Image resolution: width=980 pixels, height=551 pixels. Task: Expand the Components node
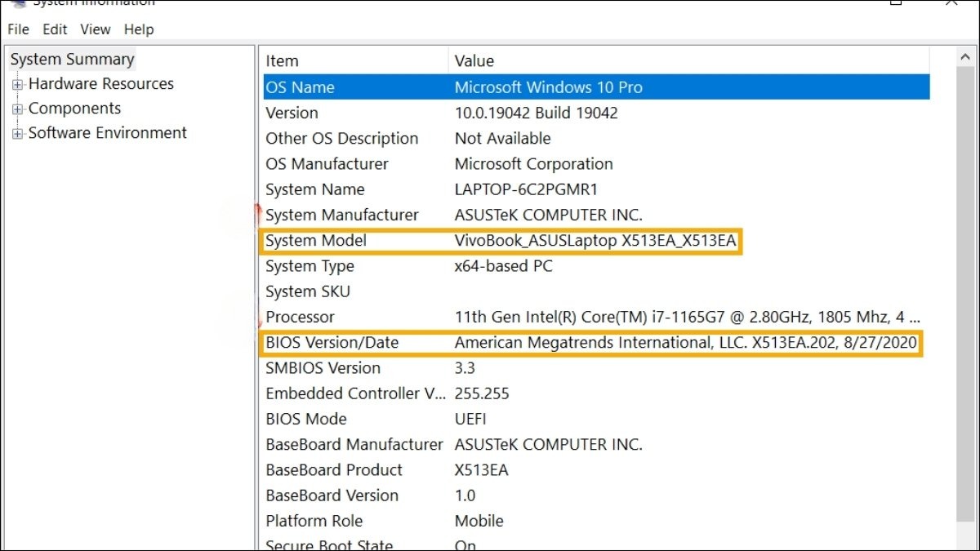click(x=18, y=109)
